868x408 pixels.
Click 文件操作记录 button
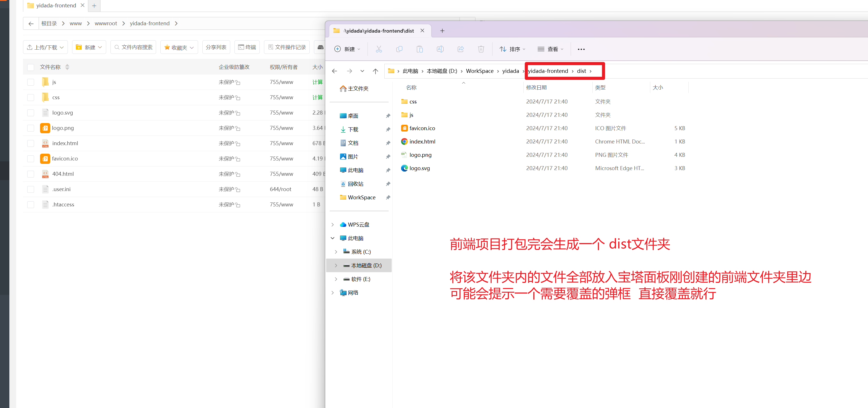[x=287, y=47]
